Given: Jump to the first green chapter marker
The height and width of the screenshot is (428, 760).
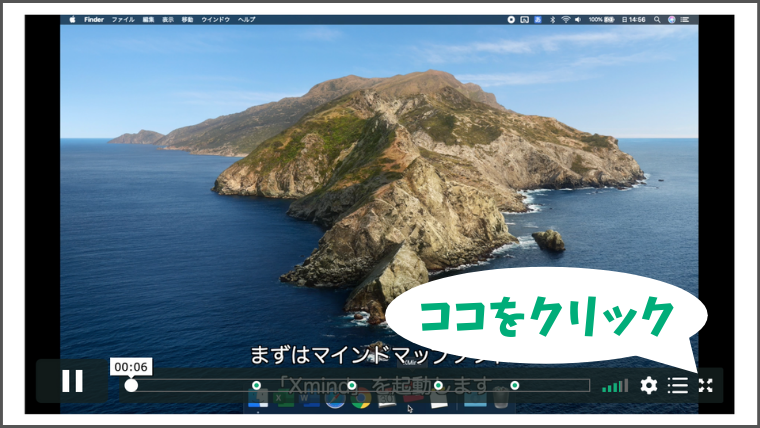Looking at the screenshot, I should tap(256, 385).
